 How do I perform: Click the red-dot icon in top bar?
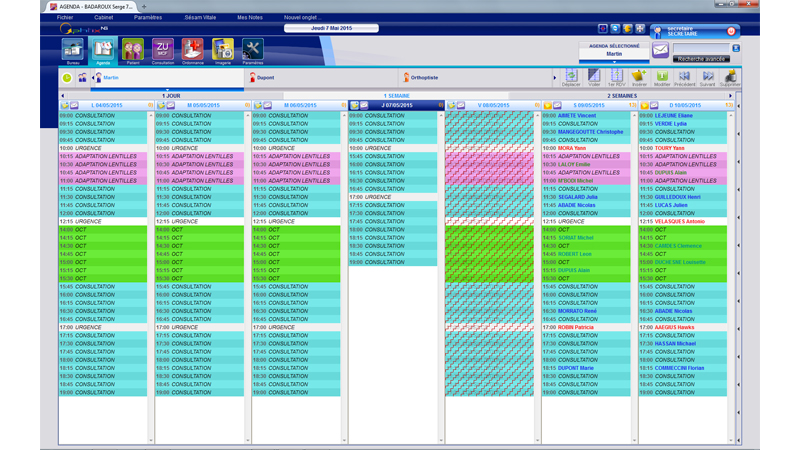(x=603, y=29)
